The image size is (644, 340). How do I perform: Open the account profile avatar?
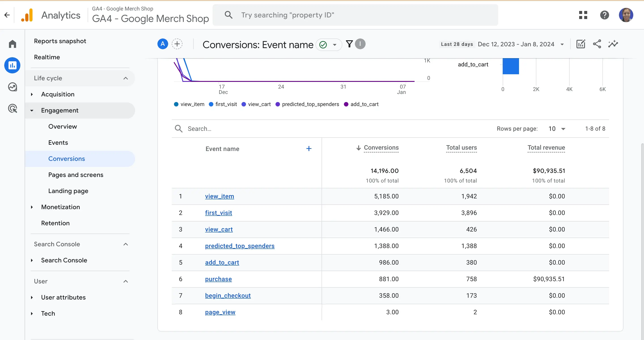[626, 15]
